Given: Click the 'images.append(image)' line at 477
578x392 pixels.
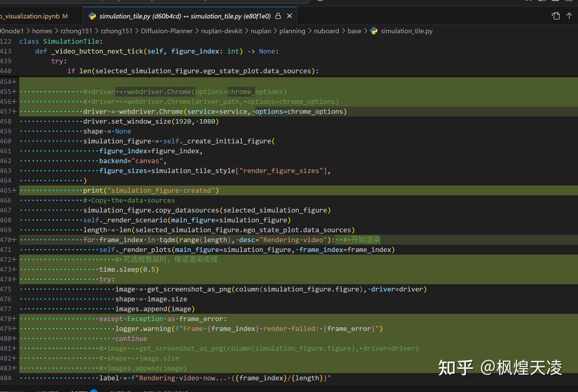Looking at the screenshot, I should 155,309.
